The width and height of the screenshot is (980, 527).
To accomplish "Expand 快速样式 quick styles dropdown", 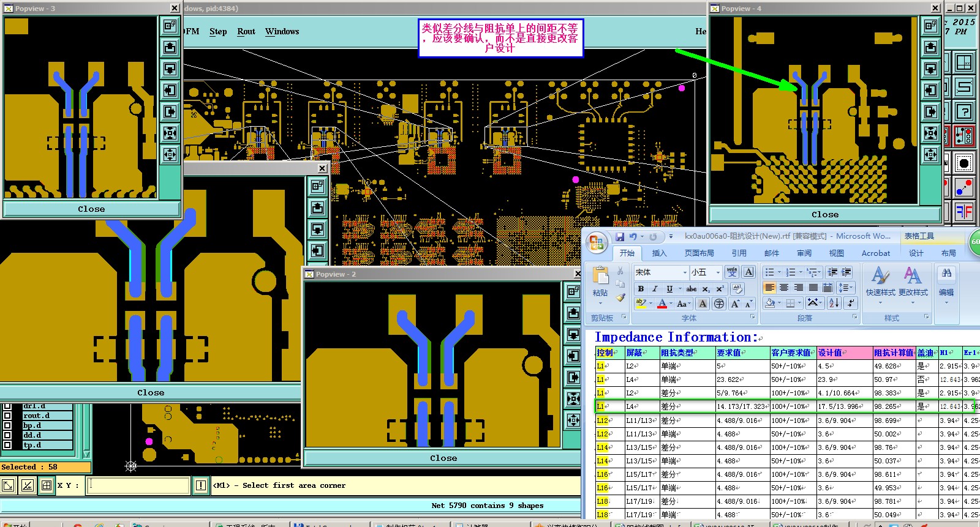I will (881, 302).
